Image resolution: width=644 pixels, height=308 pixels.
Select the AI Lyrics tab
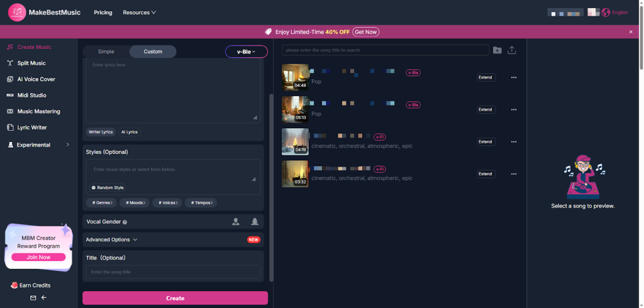(130, 132)
